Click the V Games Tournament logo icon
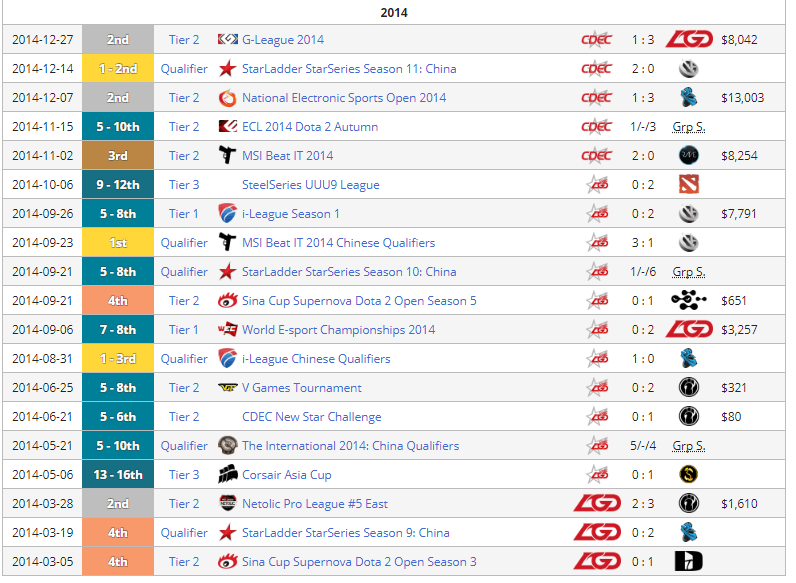796x583 pixels. pyautogui.click(x=227, y=387)
